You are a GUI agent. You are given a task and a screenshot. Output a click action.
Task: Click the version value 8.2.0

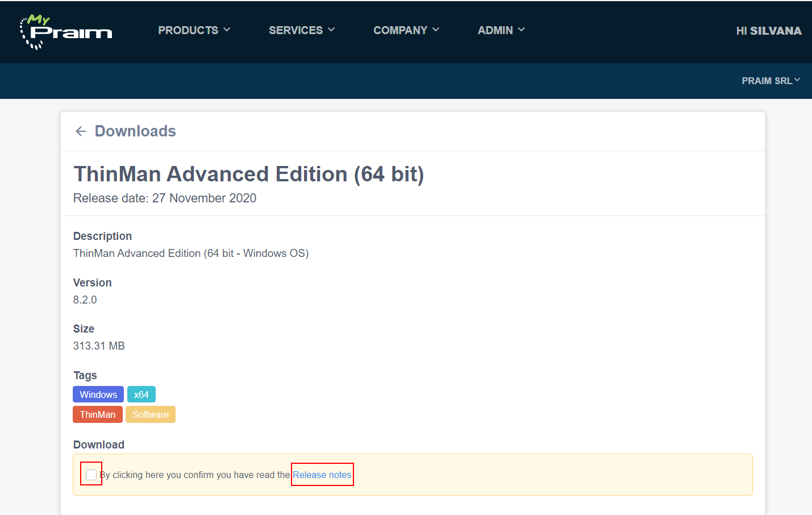pyautogui.click(x=85, y=300)
